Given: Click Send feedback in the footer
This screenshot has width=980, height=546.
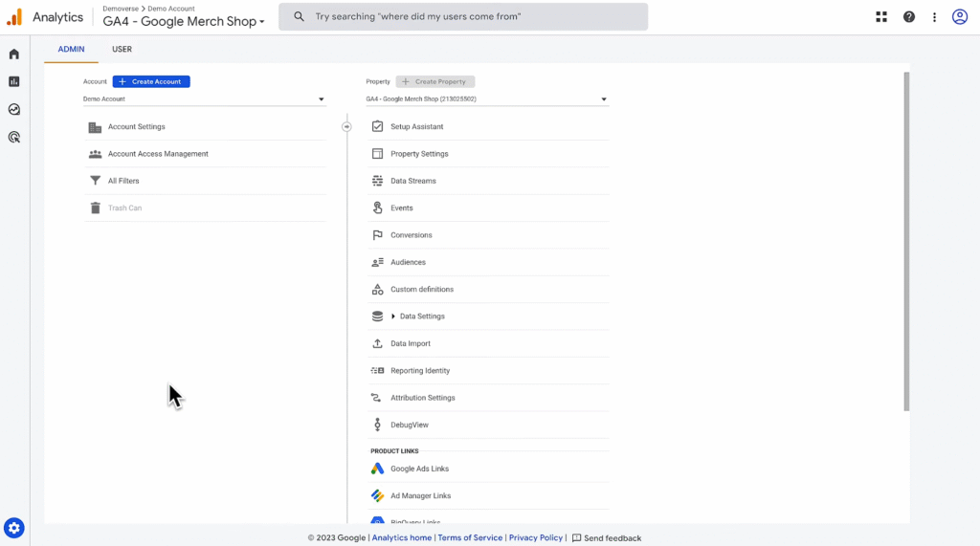Looking at the screenshot, I should 607,538.
